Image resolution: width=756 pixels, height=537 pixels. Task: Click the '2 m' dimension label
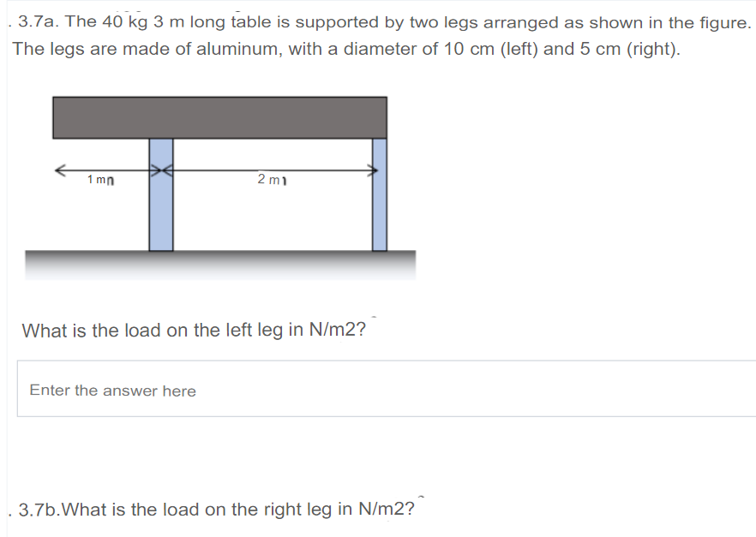click(x=267, y=180)
